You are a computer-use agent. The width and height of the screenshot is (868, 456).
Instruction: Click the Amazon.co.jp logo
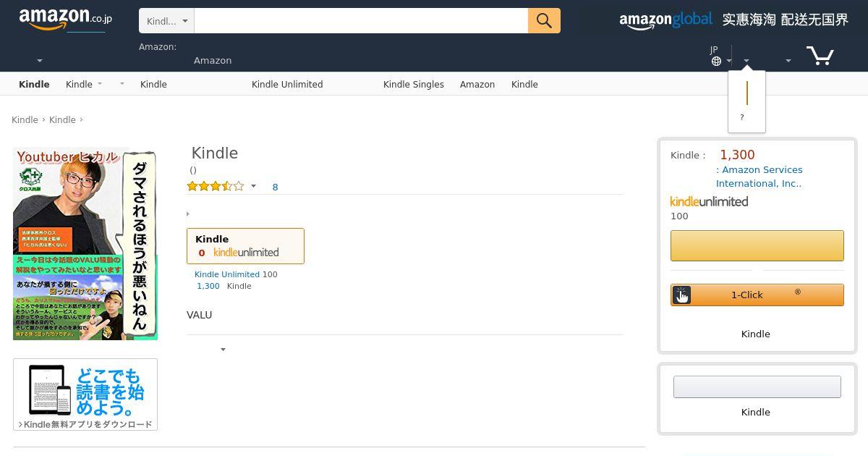point(65,20)
